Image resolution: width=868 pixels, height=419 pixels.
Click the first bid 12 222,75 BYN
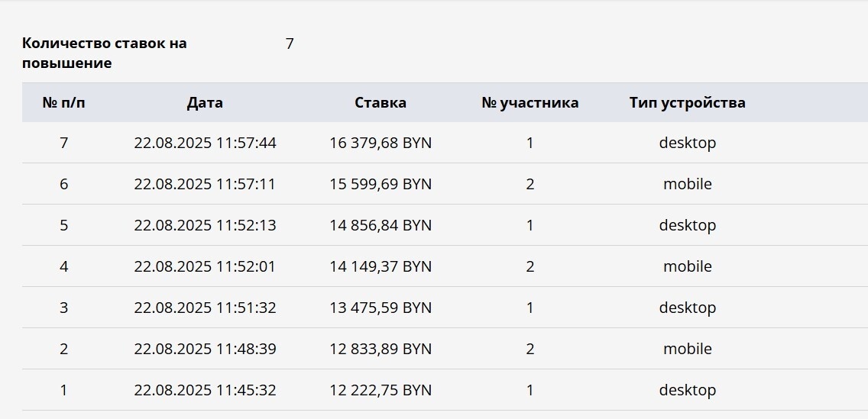[381, 390]
